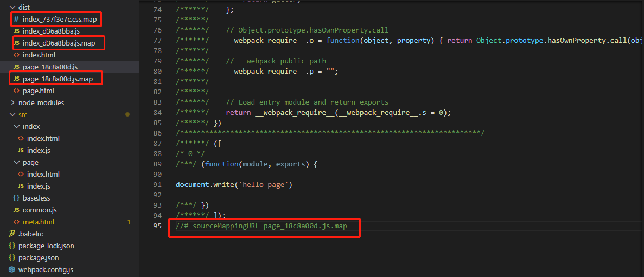Image resolution: width=644 pixels, height=277 pixels.
Task: Open index.html under src index folder
Action: 43,138
